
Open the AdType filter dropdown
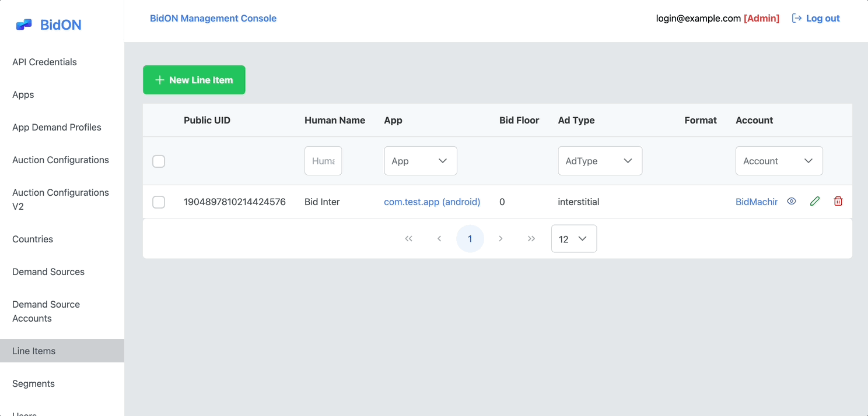pyautogui.click(x=600, y=161)
